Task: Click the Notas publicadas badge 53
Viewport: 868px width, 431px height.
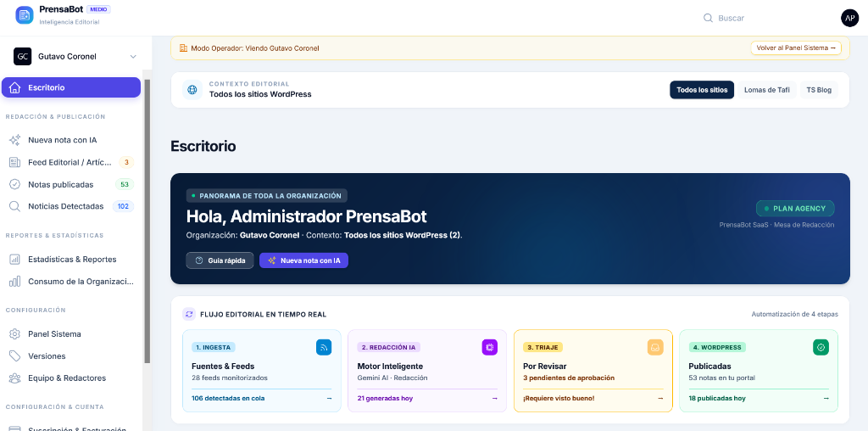Action: [x=125, y=184]
